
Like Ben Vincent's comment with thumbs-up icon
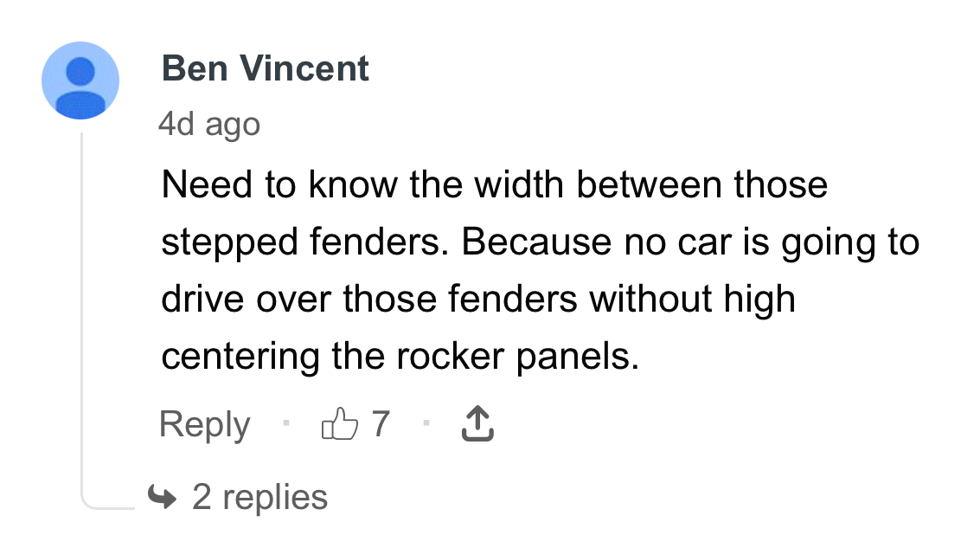[x=339, y=425]
